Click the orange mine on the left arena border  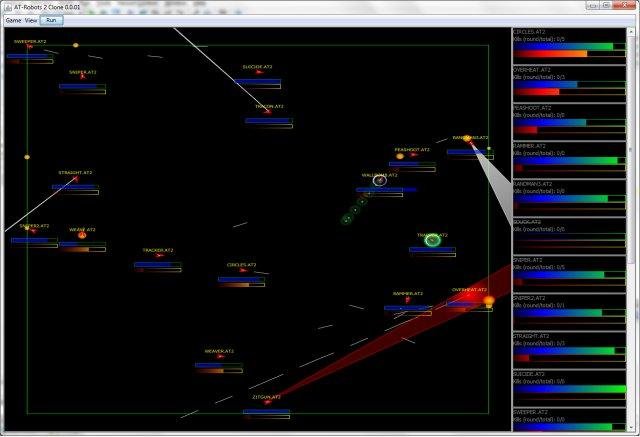point(27,157)
